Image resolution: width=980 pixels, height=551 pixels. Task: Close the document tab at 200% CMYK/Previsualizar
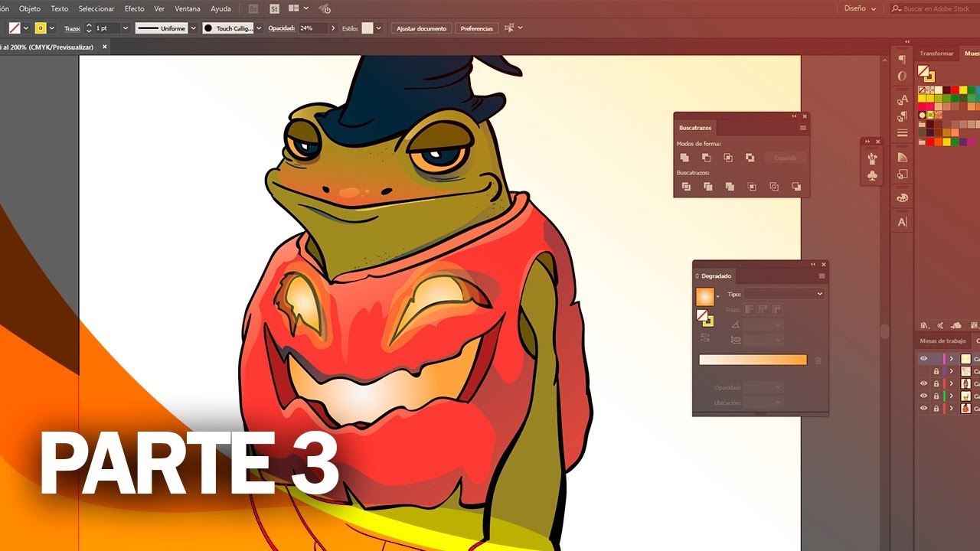coord(105,47)
